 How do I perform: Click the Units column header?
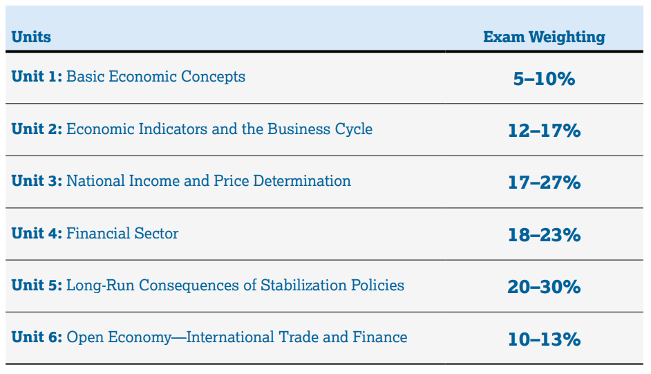click(31, 37)
